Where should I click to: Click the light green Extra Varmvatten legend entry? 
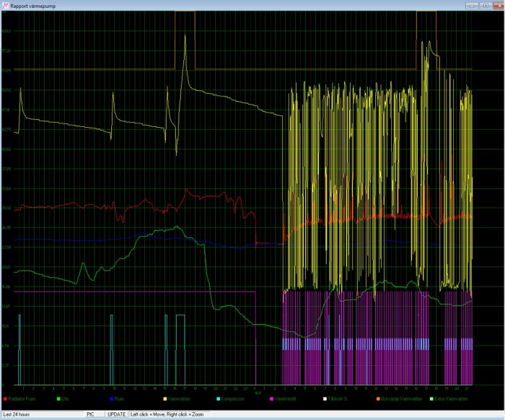pyautogui.click(x=452, y=398)
